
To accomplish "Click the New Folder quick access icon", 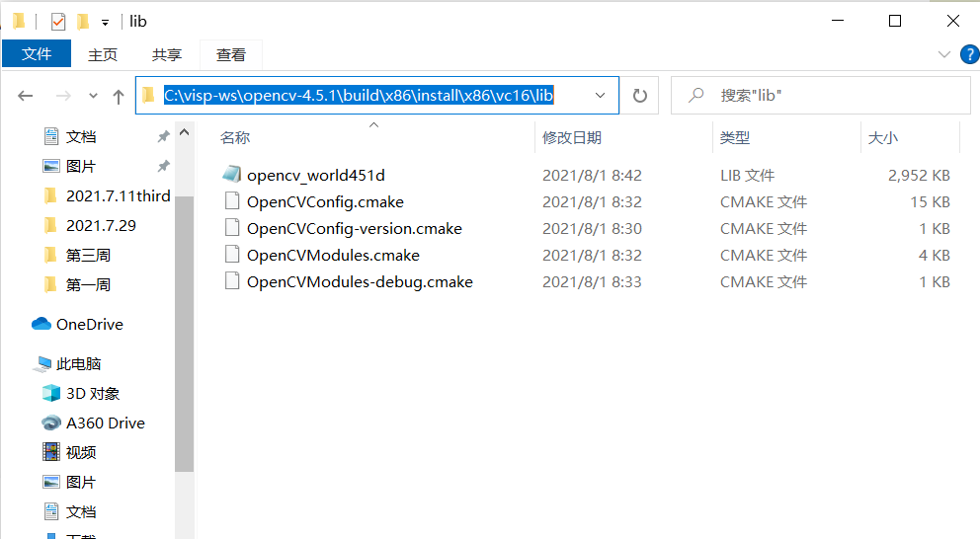I will coord(83,22).
